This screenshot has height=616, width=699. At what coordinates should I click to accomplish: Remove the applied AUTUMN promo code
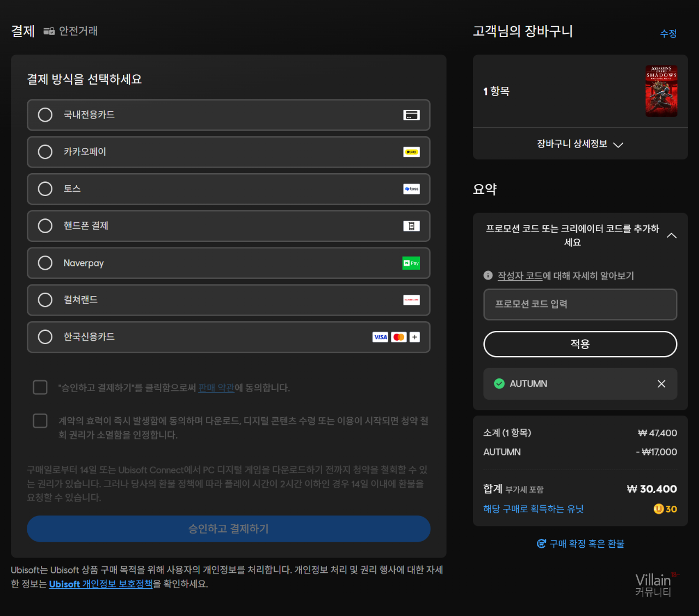point(661,384)
